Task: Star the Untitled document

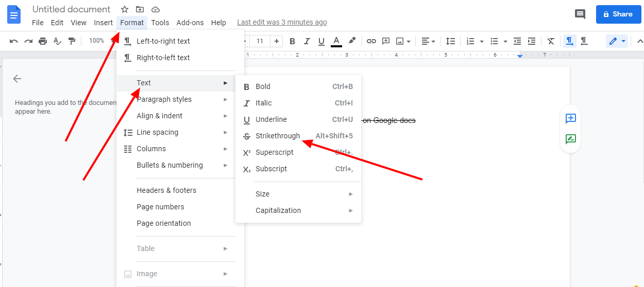Action: pyautogui.click(x=125, y=10)
